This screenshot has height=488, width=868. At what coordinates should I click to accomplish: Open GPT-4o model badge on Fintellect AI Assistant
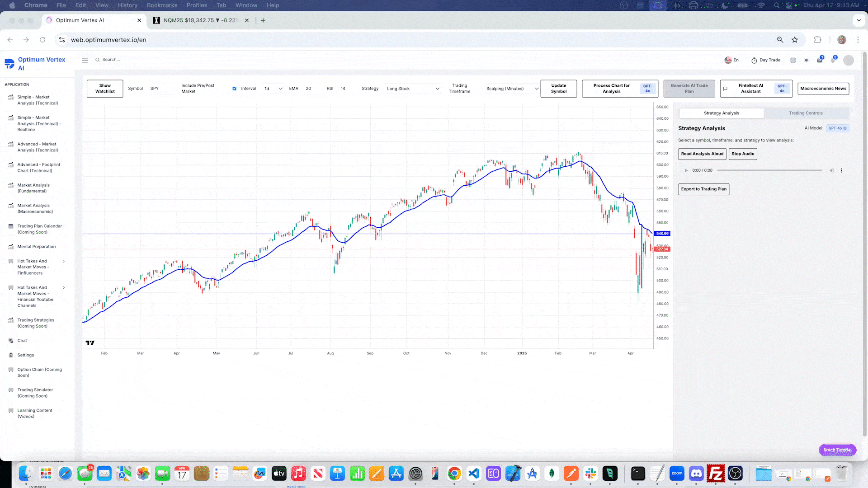(x=782, y=89)
